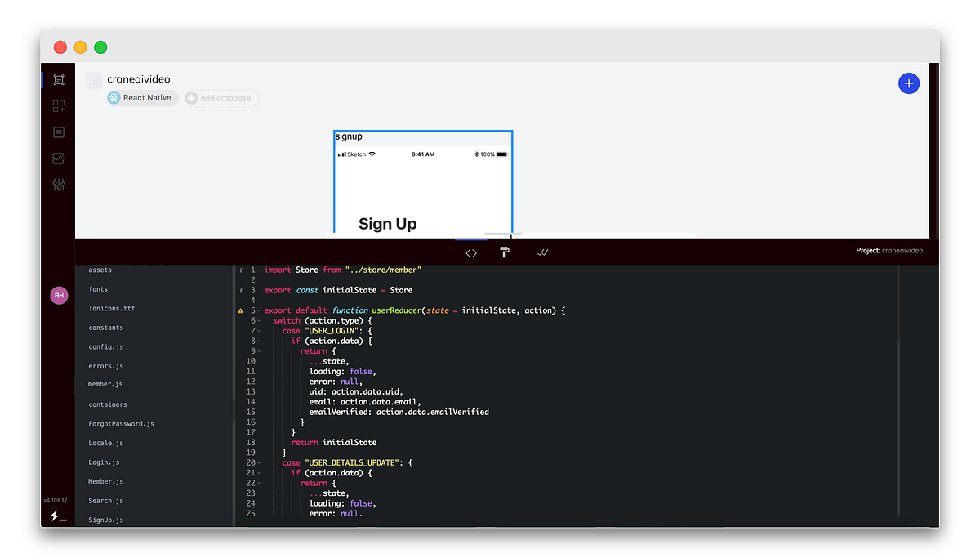The image size is (980, 558).
Task: Toggle the React Native framework chip
Action: point(141,97)
